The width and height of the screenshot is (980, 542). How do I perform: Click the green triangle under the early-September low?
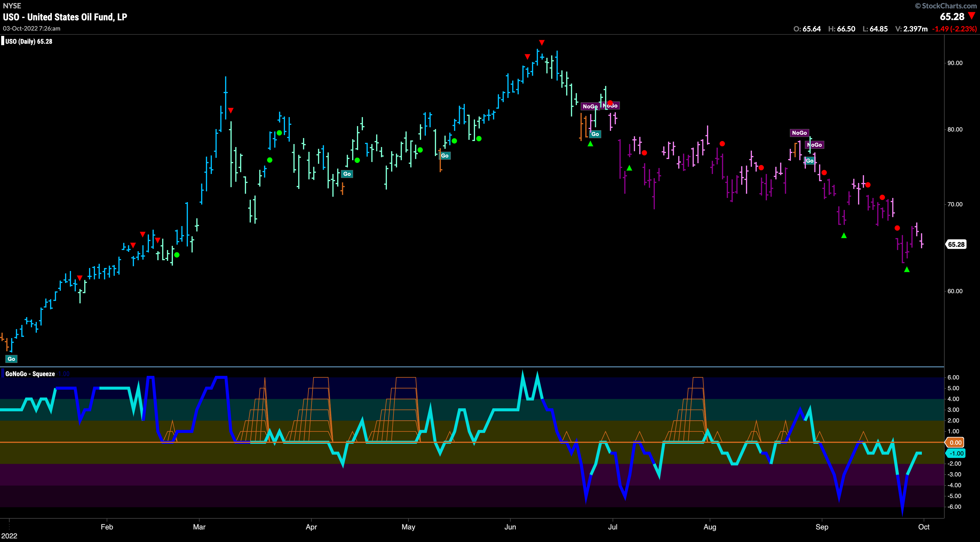click(844, 236)
